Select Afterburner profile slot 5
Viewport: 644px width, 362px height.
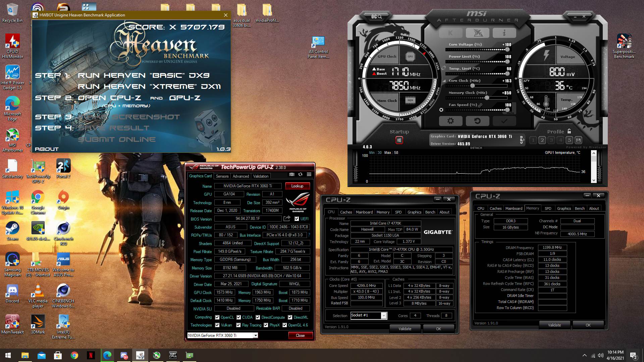point(569,140)
